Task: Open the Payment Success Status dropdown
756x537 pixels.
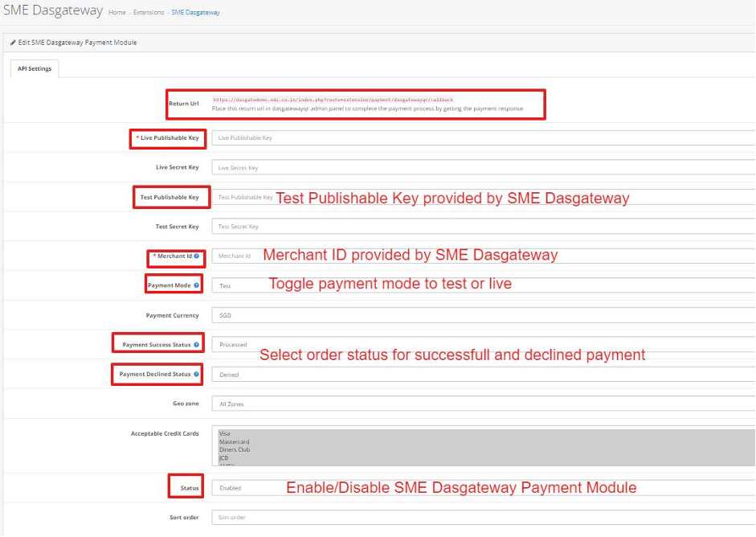Action: 484,345
